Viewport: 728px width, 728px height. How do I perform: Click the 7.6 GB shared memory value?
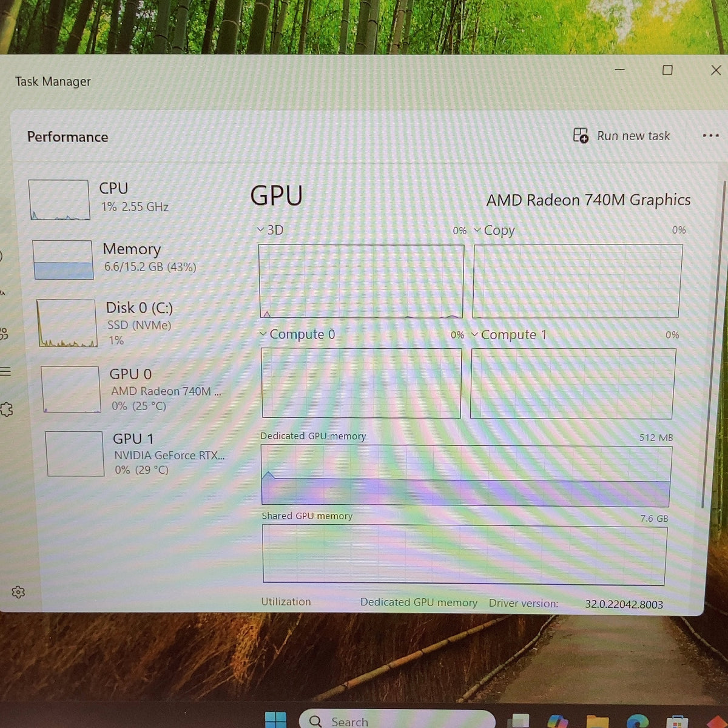pos(654,519)
